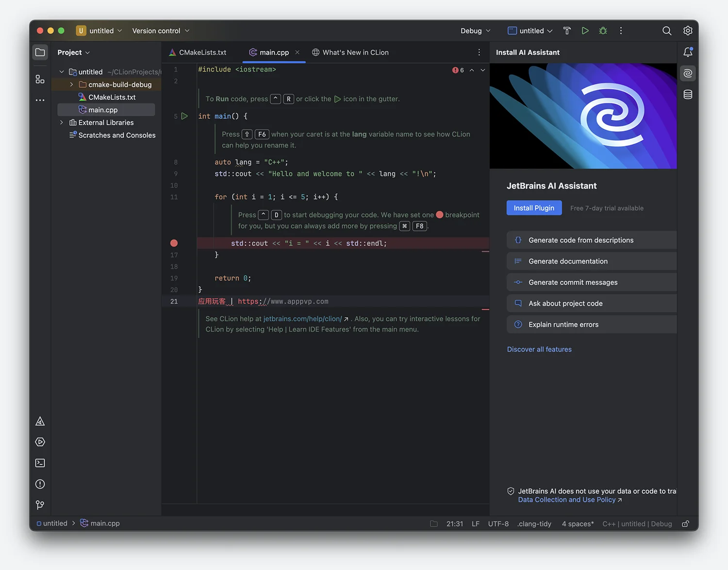The width and height of the screenshot is (728, 570).
Task: Click Generate code from descriptions
Action: point(592,240)
